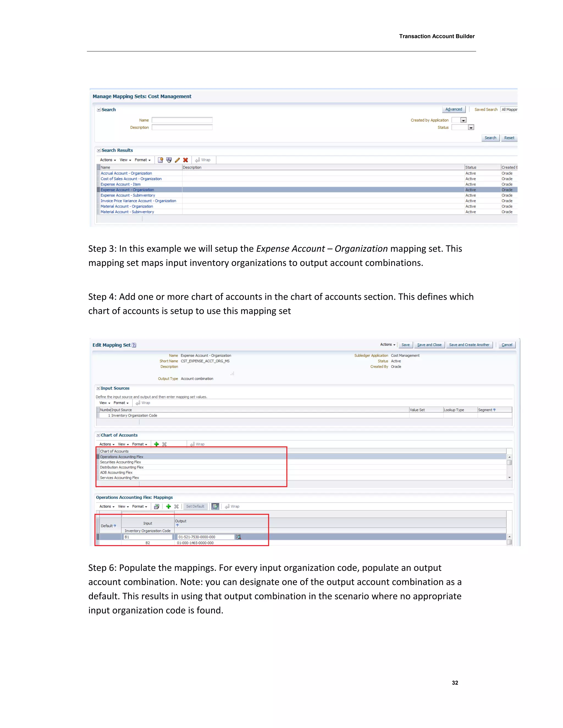Open the Format menu in Input Sources
Viewport: 563px width, 728px height.
pyautogui.click(x=121, y=403)
